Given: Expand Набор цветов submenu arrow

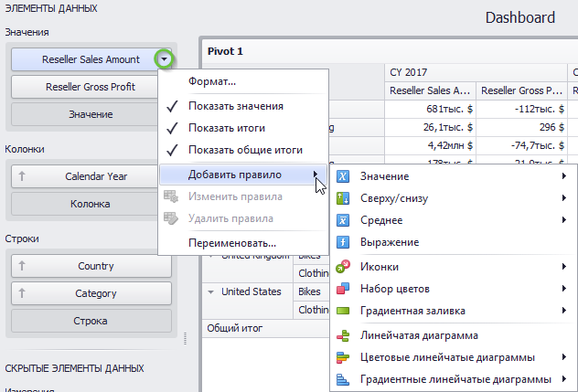Looking at the screenshot, I should point(564,289).
